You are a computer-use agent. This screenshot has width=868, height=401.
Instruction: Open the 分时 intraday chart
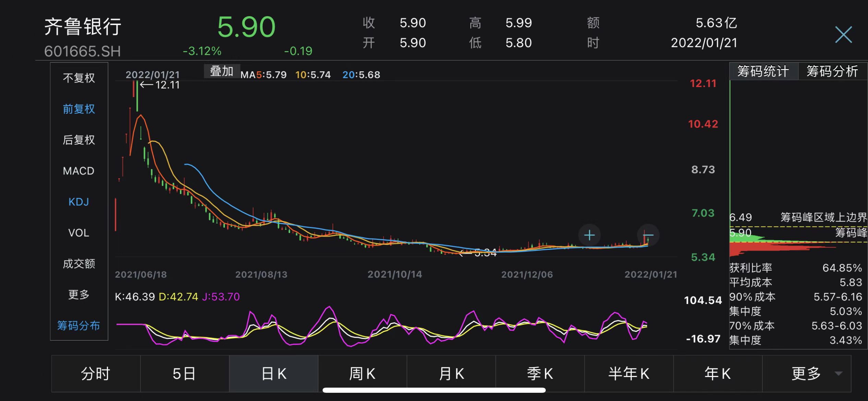pos(96,374)
